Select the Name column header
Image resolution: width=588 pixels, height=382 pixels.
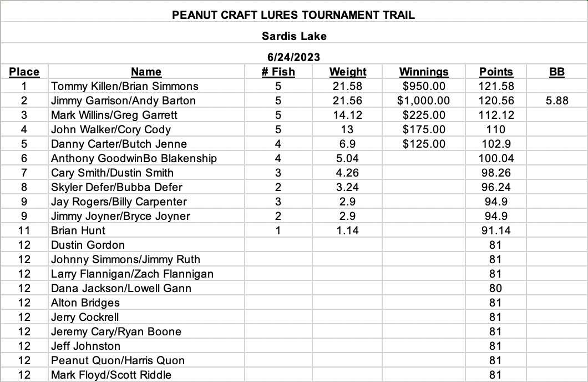[146, 72]
